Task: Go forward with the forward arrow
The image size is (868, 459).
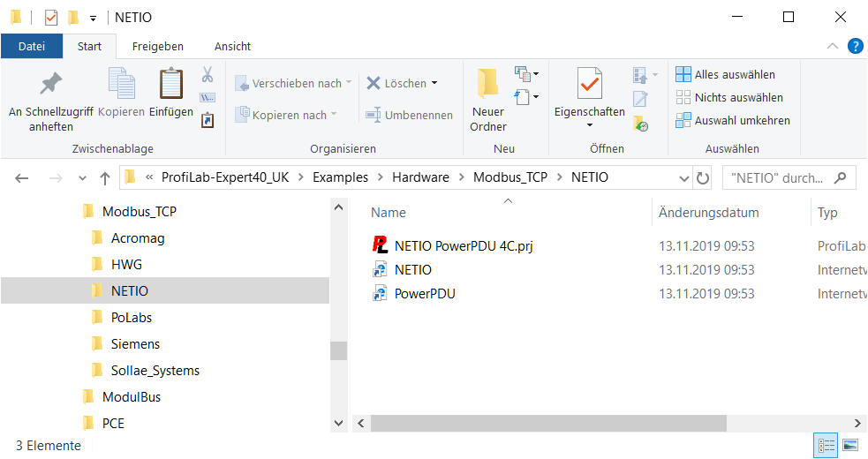Action: point(56,178)
